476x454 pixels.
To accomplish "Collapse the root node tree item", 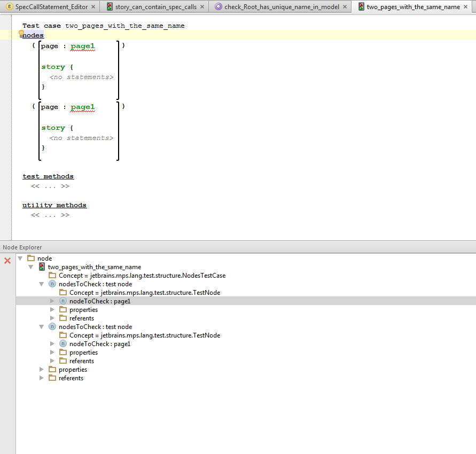I will [20, 259].
